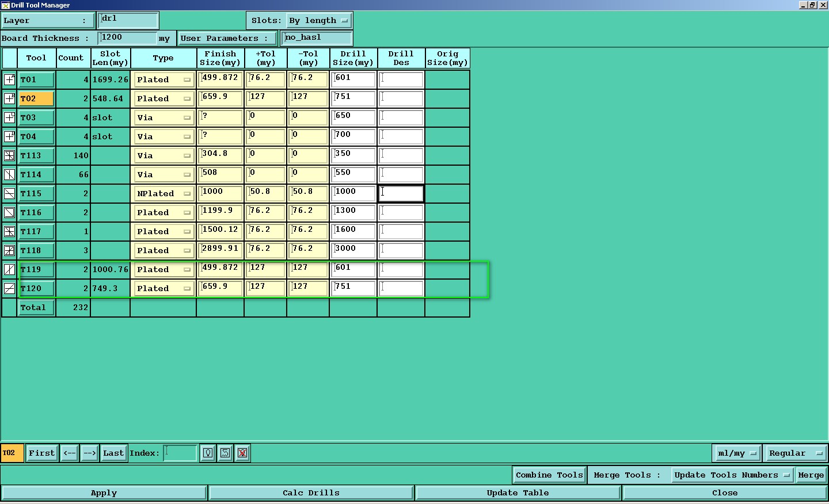Viewport: 829px width, 504px height.
Task: Click the Combine Tools button
Action: 549,475
